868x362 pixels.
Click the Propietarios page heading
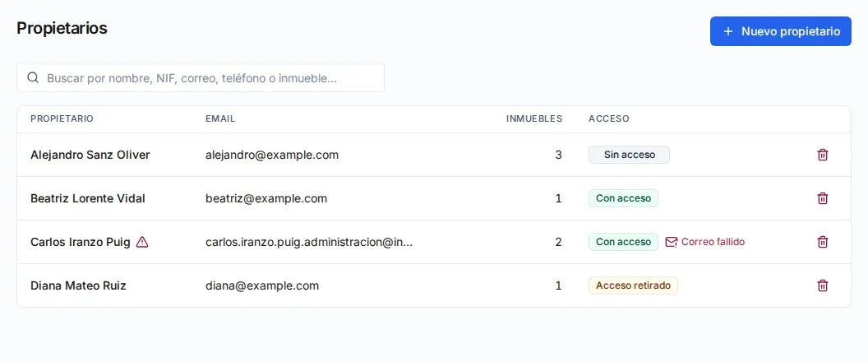(x=62, y=28)
